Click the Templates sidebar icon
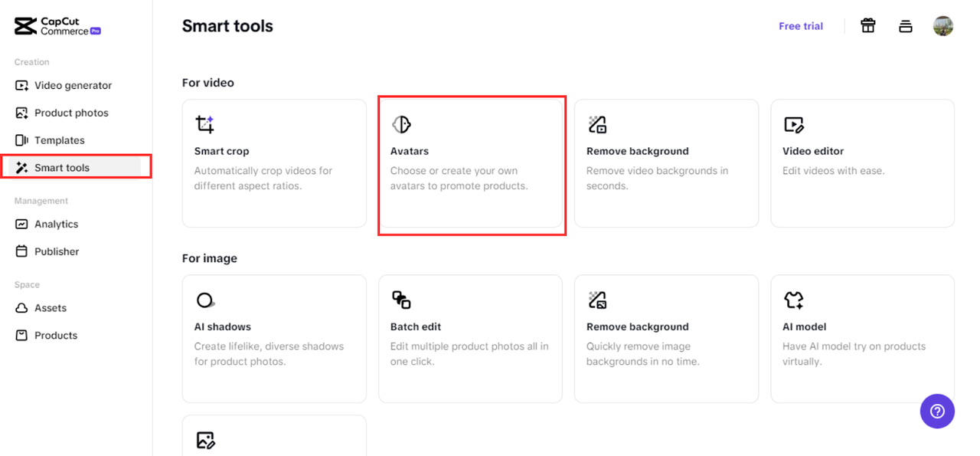This screenshot has height=456, width=980. pos(21,140)
